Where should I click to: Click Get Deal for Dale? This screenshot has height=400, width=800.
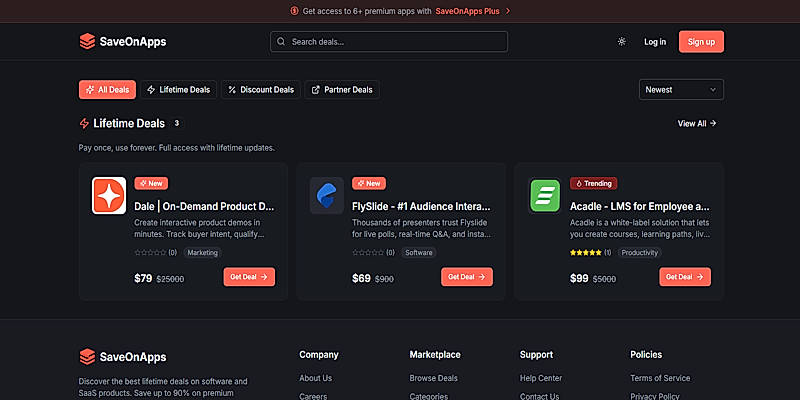(249, 277)
